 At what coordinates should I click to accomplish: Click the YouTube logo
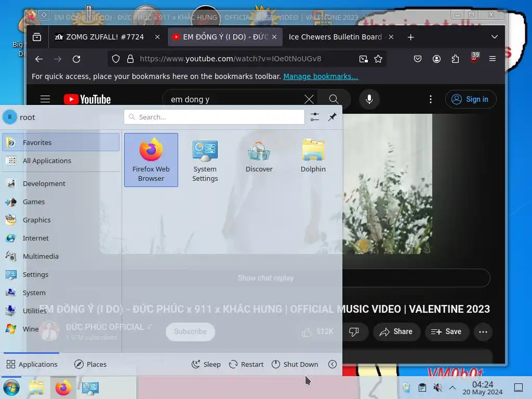(87, 99)
